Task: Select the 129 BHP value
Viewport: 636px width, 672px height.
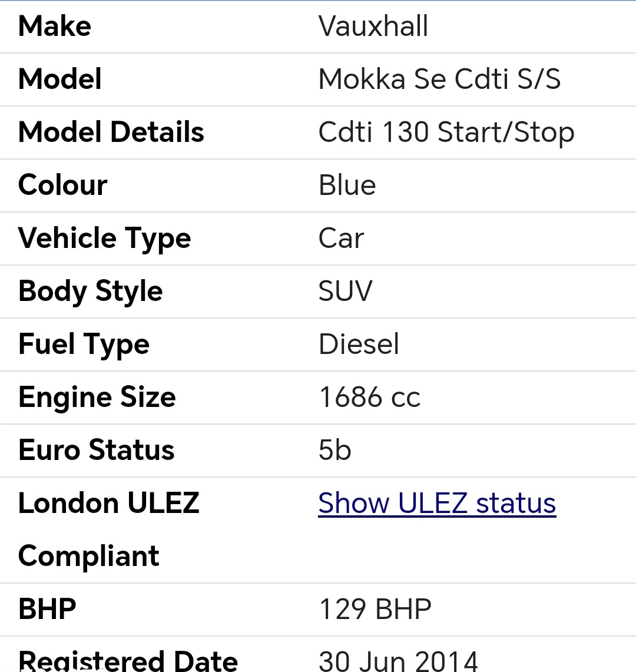Action: tap(375, 610)
